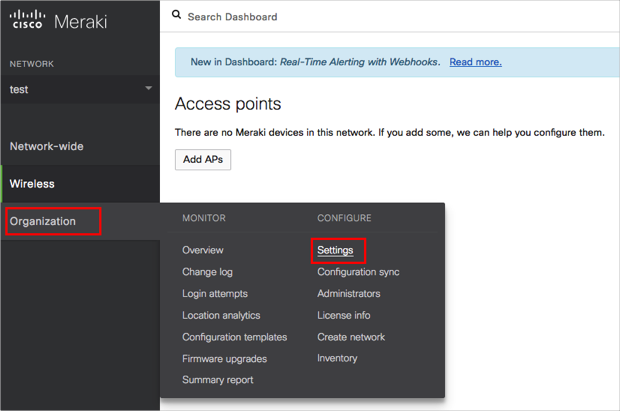This screenshot has width=620, height=411.
Task: Select Create network option
Action: [x=351, y=337]
